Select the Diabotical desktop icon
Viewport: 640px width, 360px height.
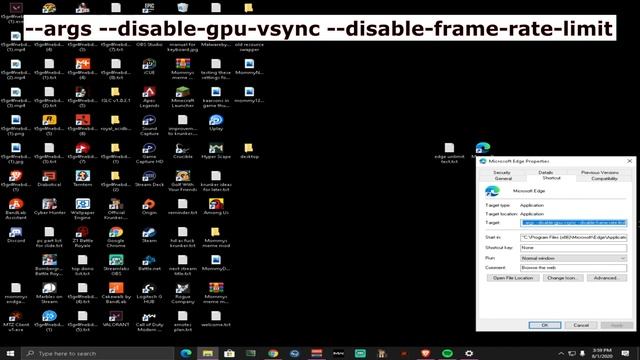pos(49,179)
